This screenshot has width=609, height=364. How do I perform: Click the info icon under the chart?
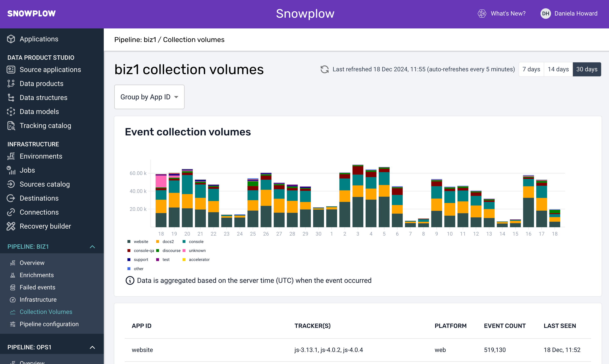click(x=130, y=280)
